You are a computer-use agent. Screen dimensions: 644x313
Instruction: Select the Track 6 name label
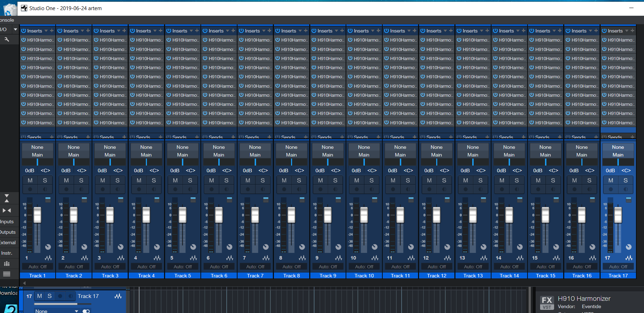pos(219,276)
